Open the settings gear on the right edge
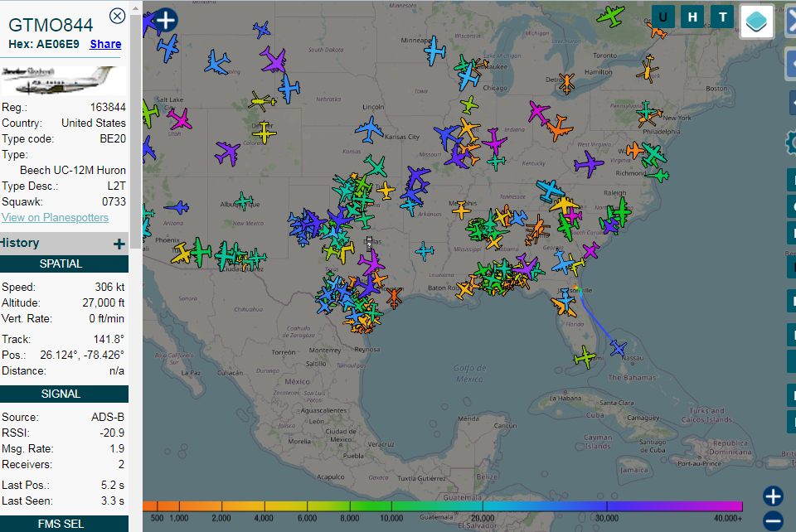Image resolution: width=796 pixels, height=532 pixels. [791, 143]
